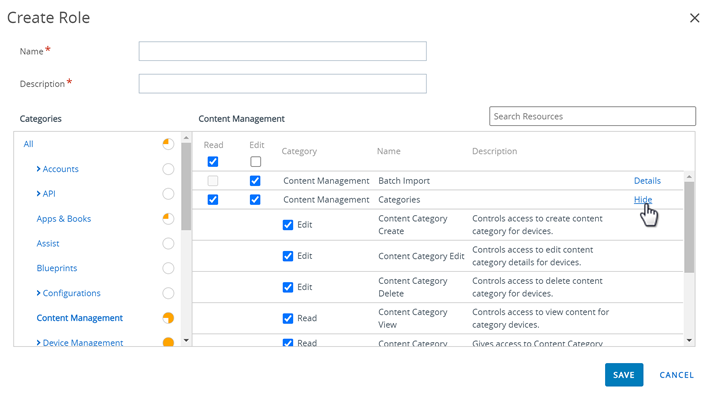This screenshot has width=713, height=393.
Task: Toggle Edit checkbox for Batch Import
Action: (255, 181)
